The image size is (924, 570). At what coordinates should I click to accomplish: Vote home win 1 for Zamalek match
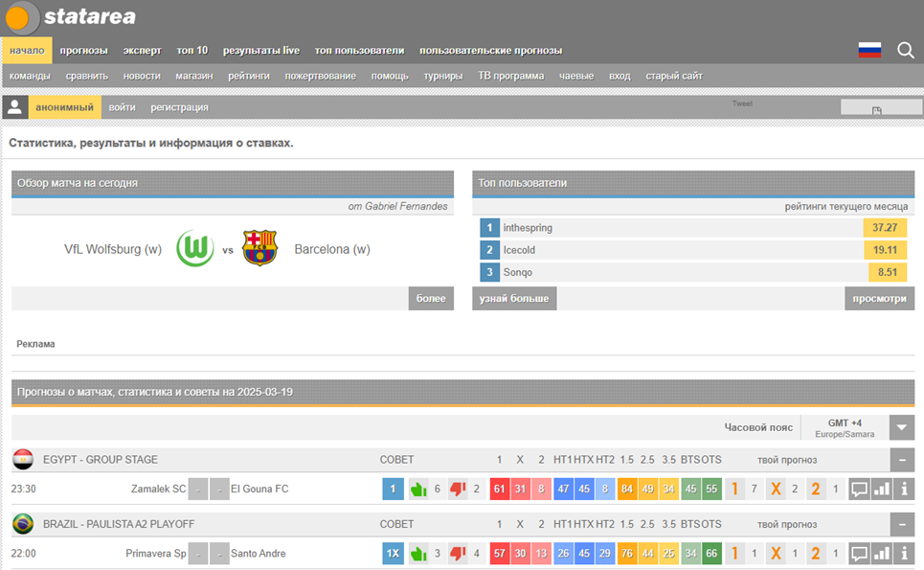tap(735, 490)
